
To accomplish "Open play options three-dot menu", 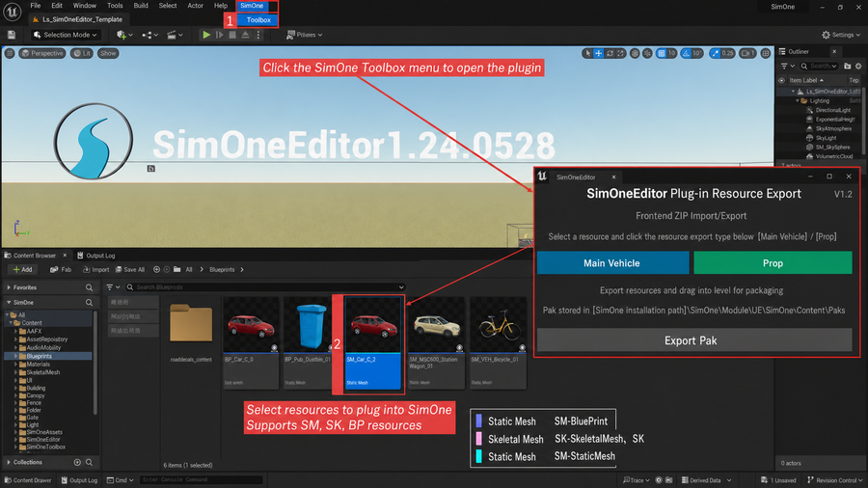I will click(258, 35).
